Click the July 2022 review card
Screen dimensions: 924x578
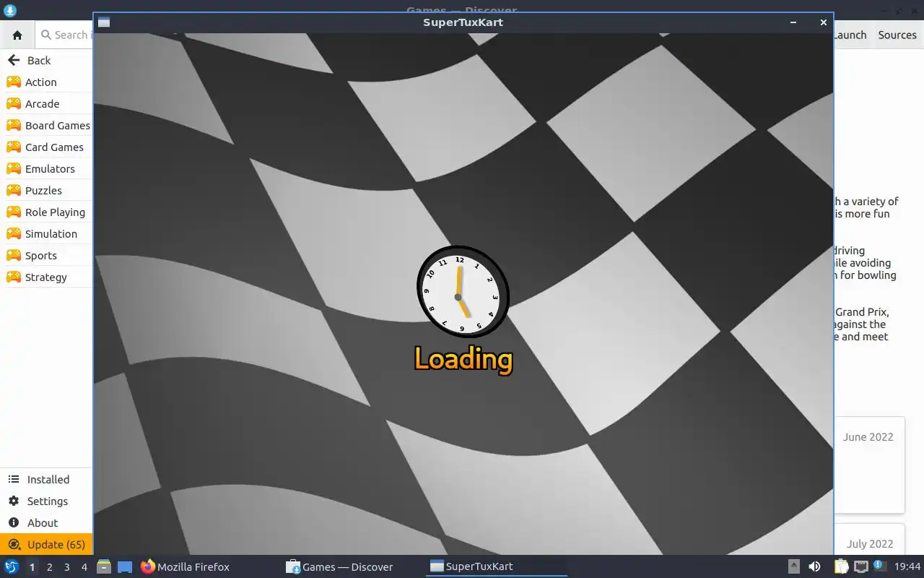(869, 539)
